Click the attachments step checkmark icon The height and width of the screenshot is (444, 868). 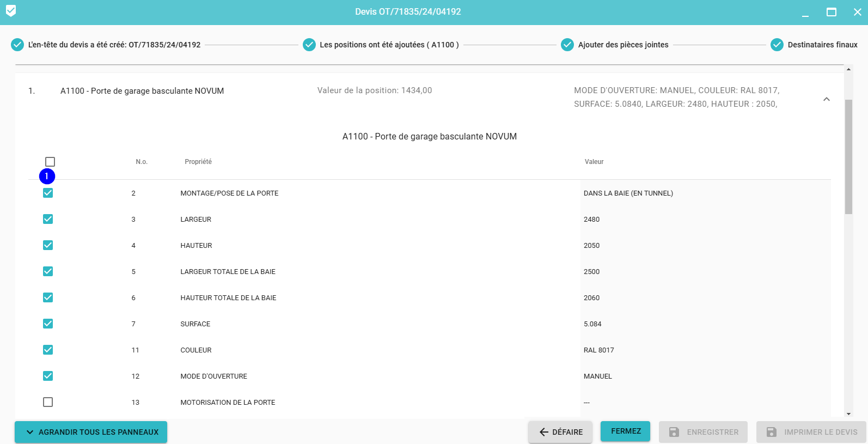(567, 45)
